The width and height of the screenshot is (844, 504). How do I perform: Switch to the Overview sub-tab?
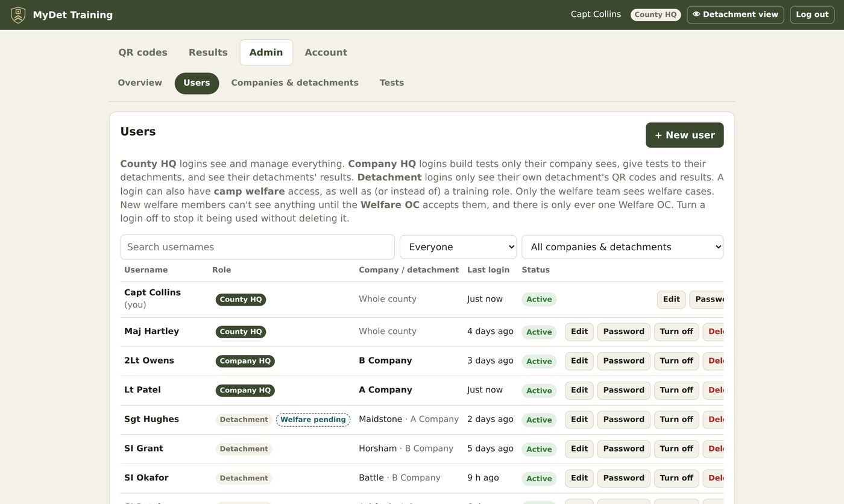pos(140,83)
